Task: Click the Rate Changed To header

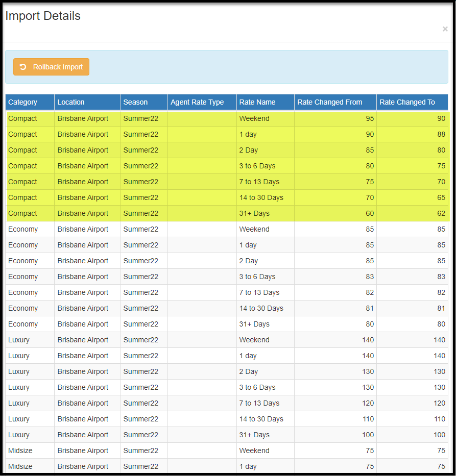Action: pyautogui.click(x=412, y=102)
